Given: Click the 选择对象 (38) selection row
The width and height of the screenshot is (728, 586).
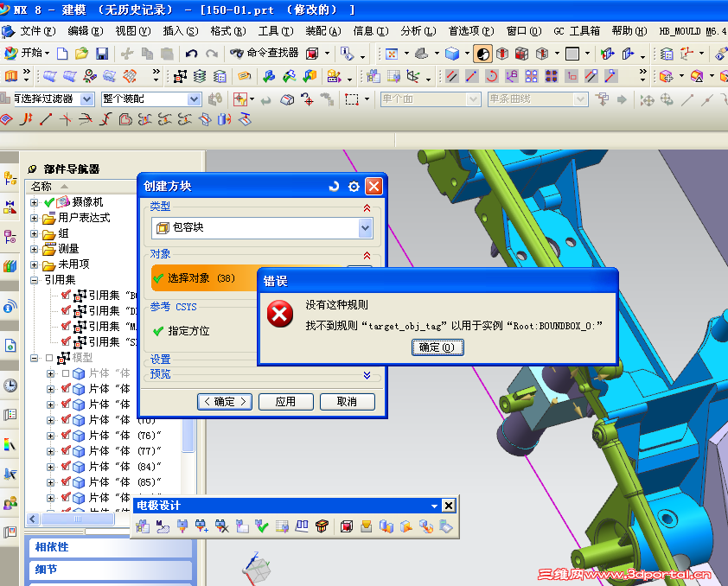Looking at the screenshot, I should click(x=204, y=278).
